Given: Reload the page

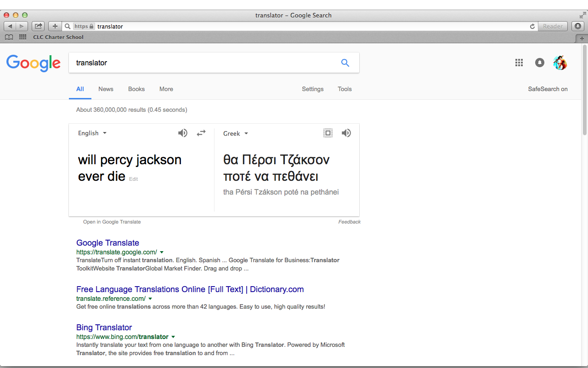Looking at the screenshot, I should click(x=532, y=26).
